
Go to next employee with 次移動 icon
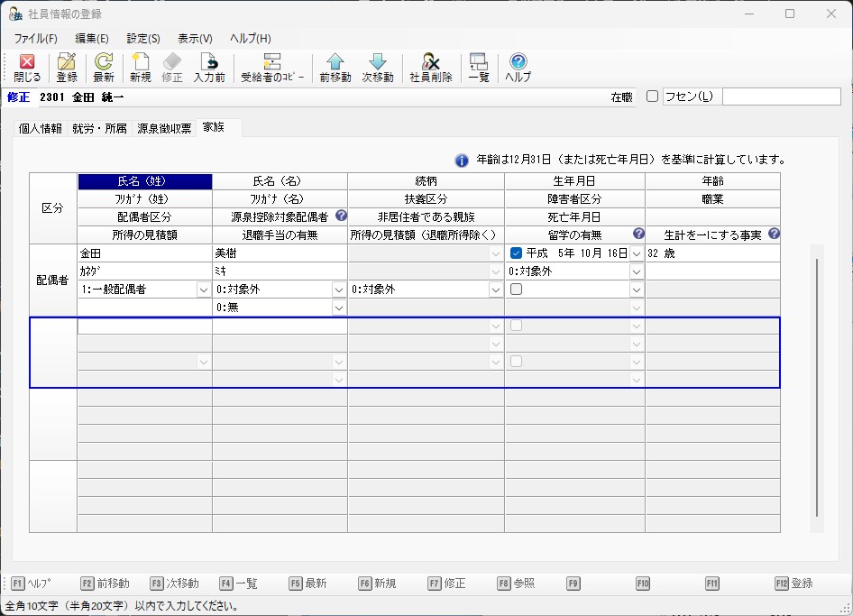coord(378,68)
